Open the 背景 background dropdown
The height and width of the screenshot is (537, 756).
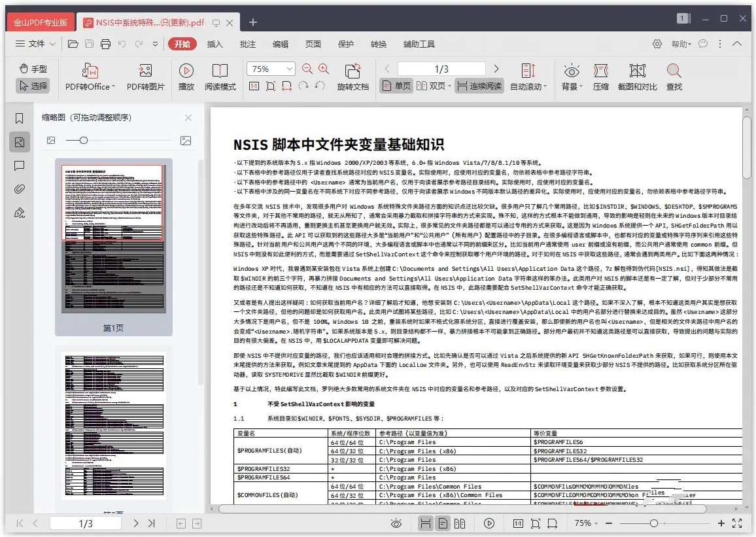(571, 77)
